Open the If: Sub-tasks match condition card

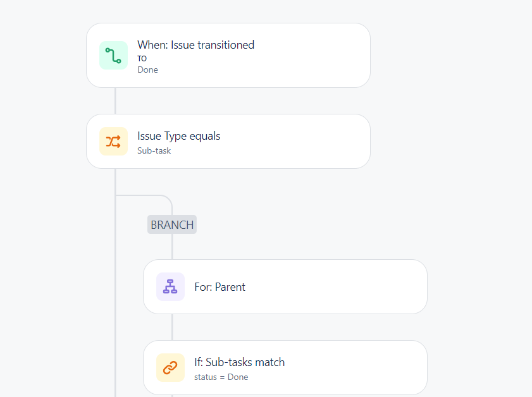click(285, 367)
